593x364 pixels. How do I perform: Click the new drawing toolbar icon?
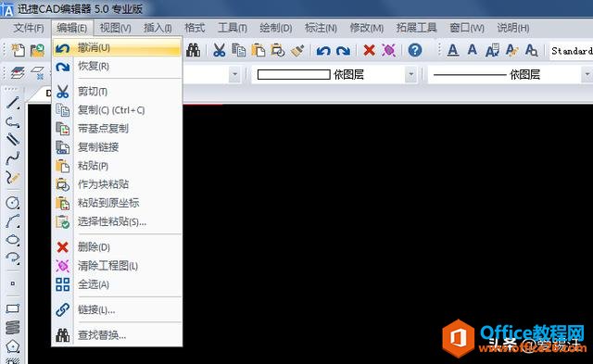(x=18, y=50)
